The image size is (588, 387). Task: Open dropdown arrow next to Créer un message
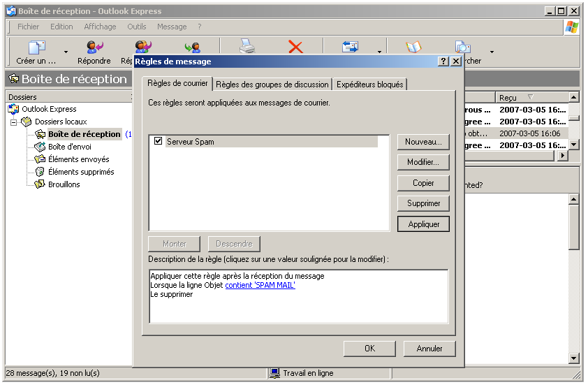66,52
